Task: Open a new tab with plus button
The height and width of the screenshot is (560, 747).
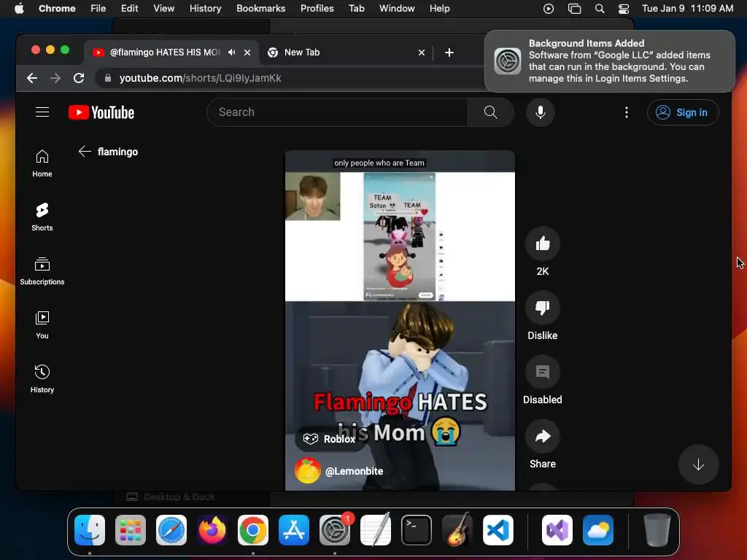Action: (449, 52)
